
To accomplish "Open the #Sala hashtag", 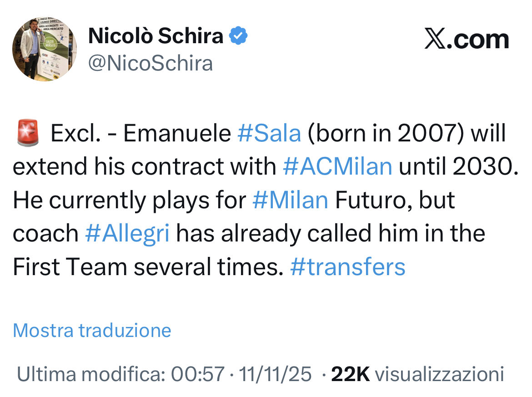I will coord(269,134).
